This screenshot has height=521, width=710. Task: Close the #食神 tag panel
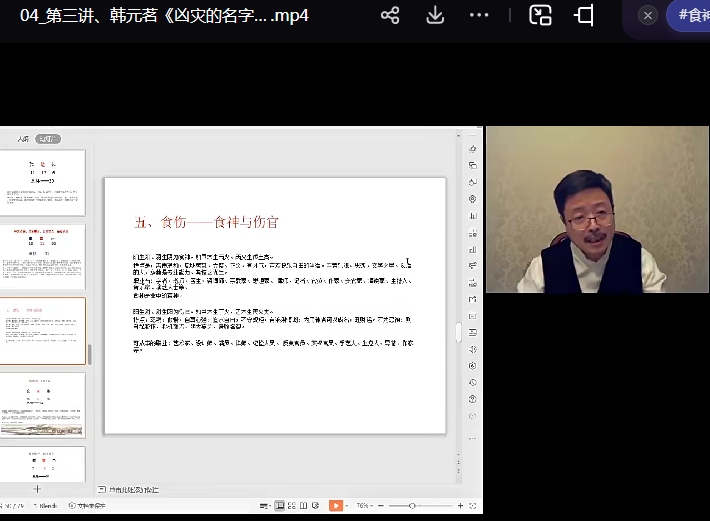(648, 16)
